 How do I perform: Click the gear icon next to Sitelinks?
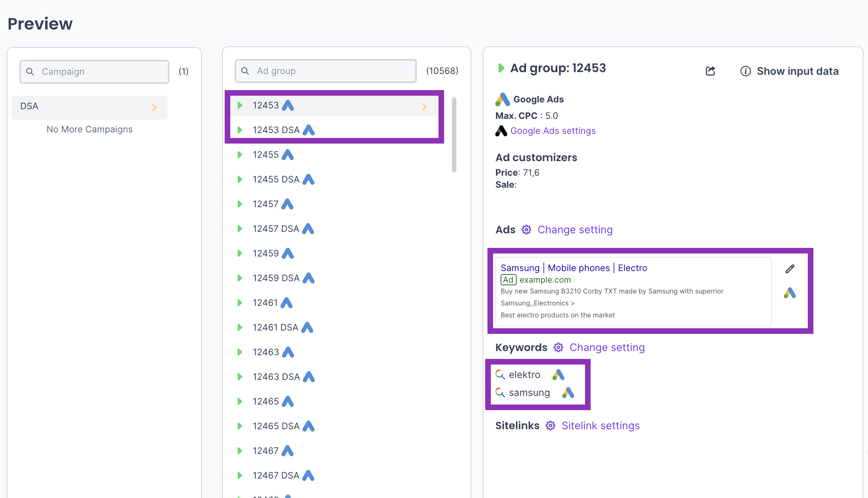[550, 425]
